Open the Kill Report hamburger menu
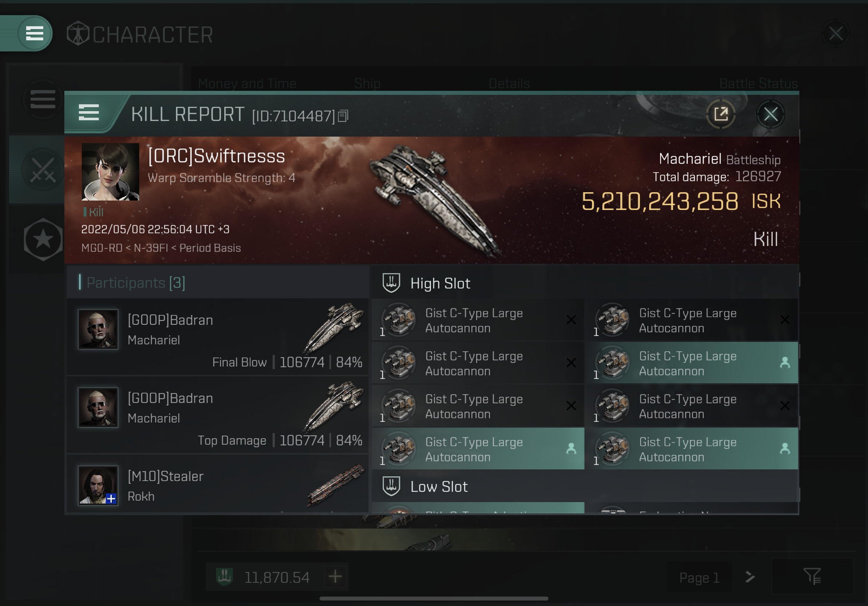868x606 pixels. click(88, 113)
